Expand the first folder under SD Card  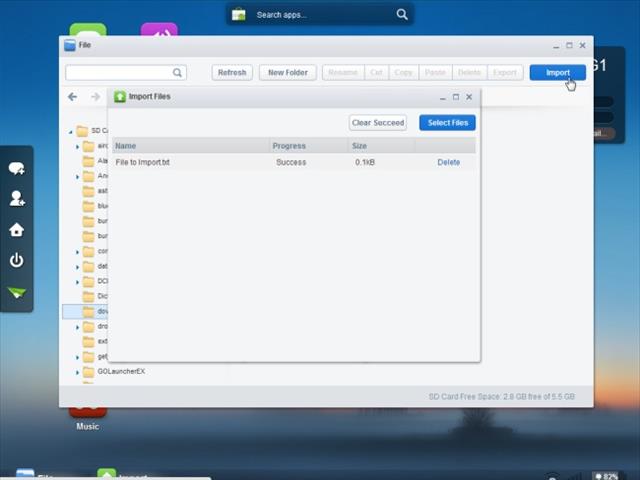click(x=77, y=147)
